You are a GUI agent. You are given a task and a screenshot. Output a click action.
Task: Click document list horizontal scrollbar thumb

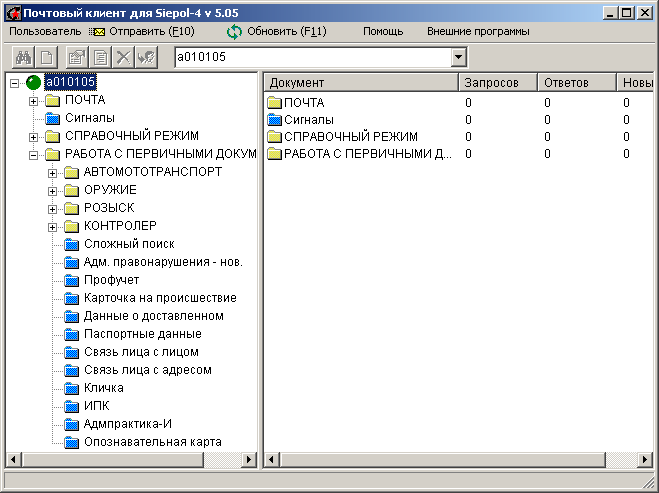point(442,459)
